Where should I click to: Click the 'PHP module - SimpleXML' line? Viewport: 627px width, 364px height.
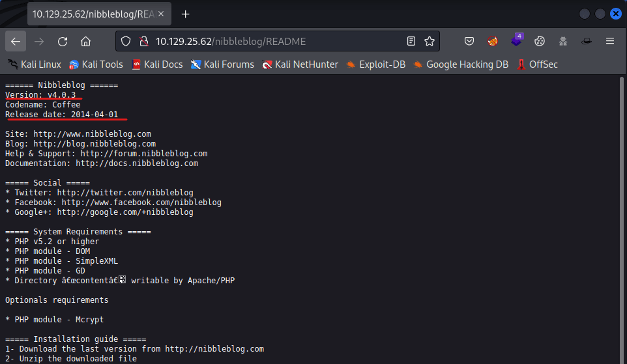click(x=61, y=261)
